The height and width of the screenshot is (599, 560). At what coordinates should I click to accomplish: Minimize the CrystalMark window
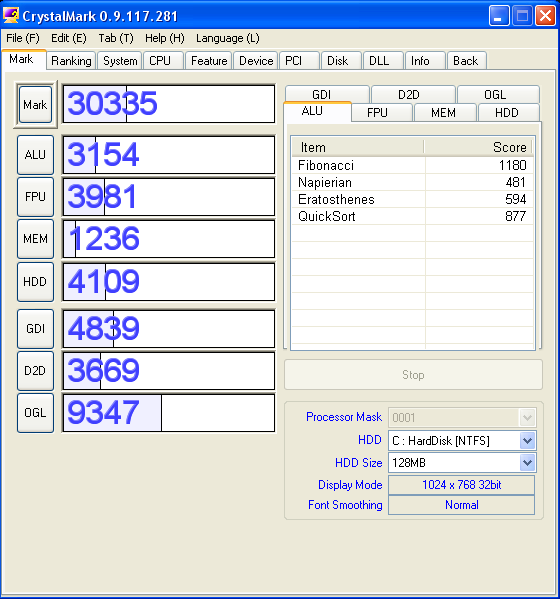(499, 16)
